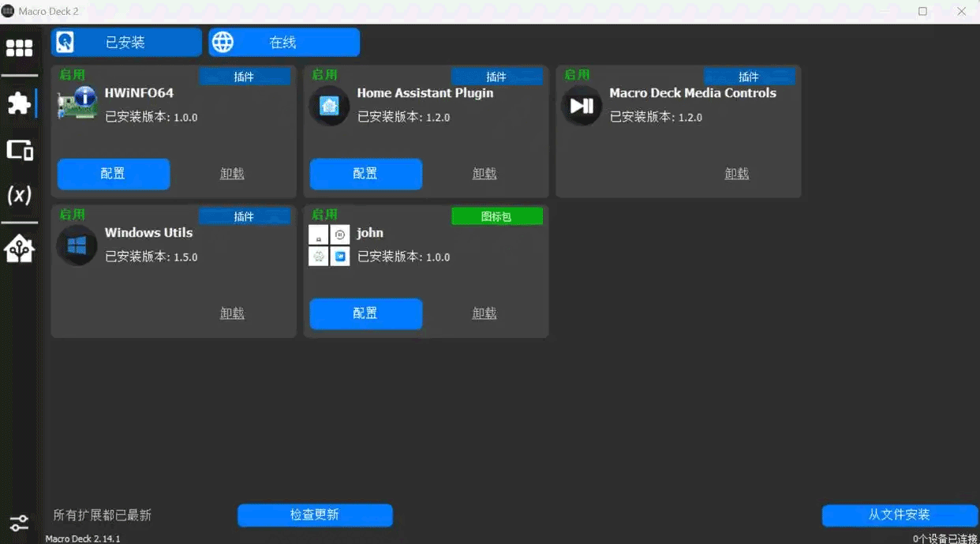
Task: Click 0个设备已连接 status text
Action: (945, 538)
